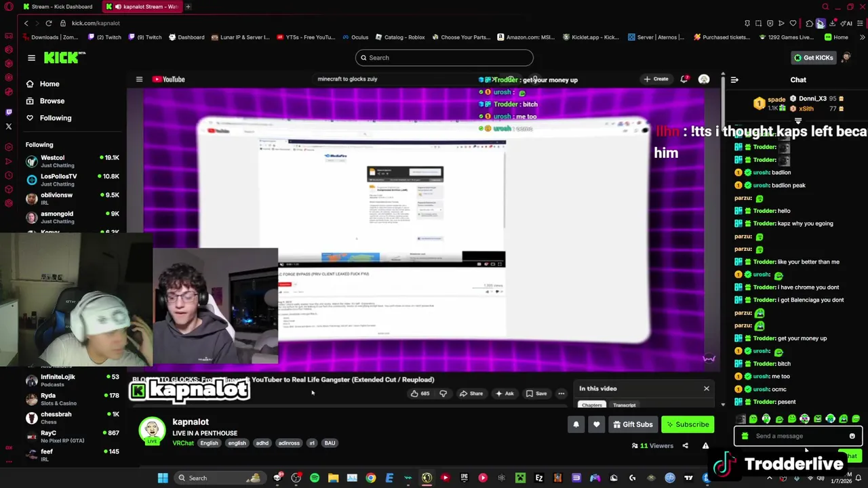This screenshot has height=488, width=868.
Task: Open the tab search magnifier icon
Action: (x=825, y=7)
